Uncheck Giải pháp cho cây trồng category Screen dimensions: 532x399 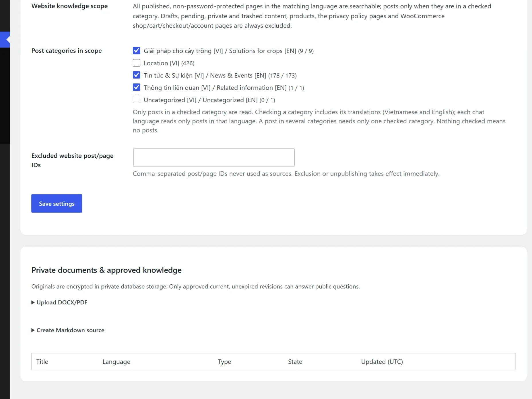pyautogui.click(x=137, y=51)
